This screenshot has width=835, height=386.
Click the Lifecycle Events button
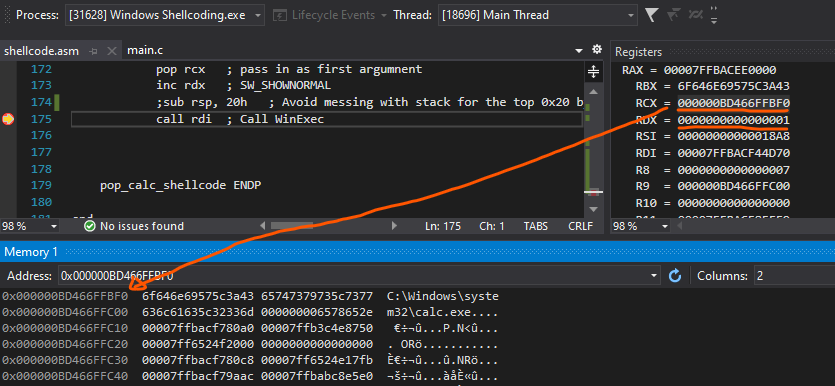pos(324,15)
